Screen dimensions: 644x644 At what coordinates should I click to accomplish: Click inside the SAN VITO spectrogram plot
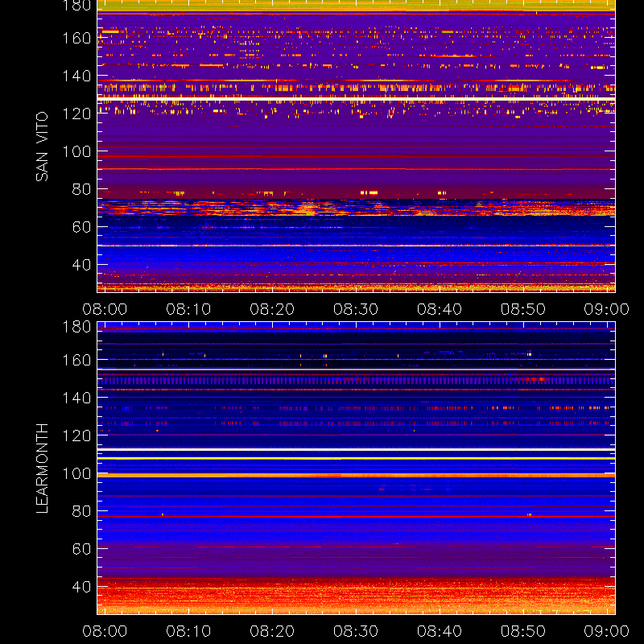click(x=356, y=147)
